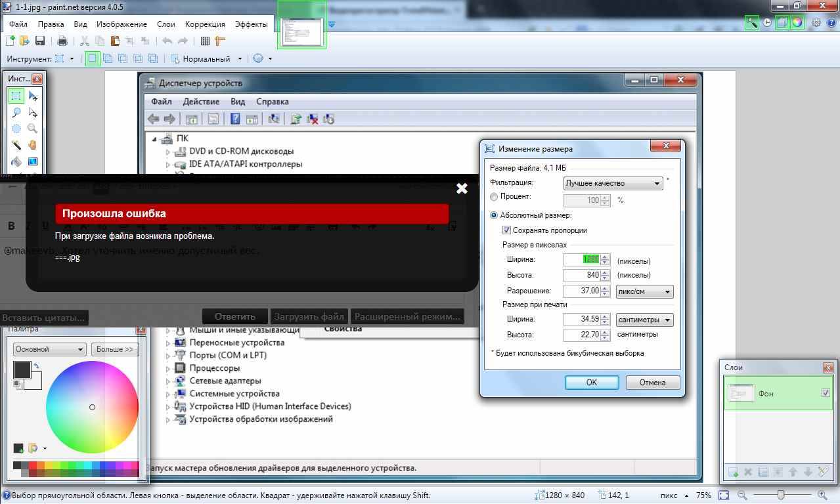Uncheck Сохранять пропорции checkbox

(506, 230)
